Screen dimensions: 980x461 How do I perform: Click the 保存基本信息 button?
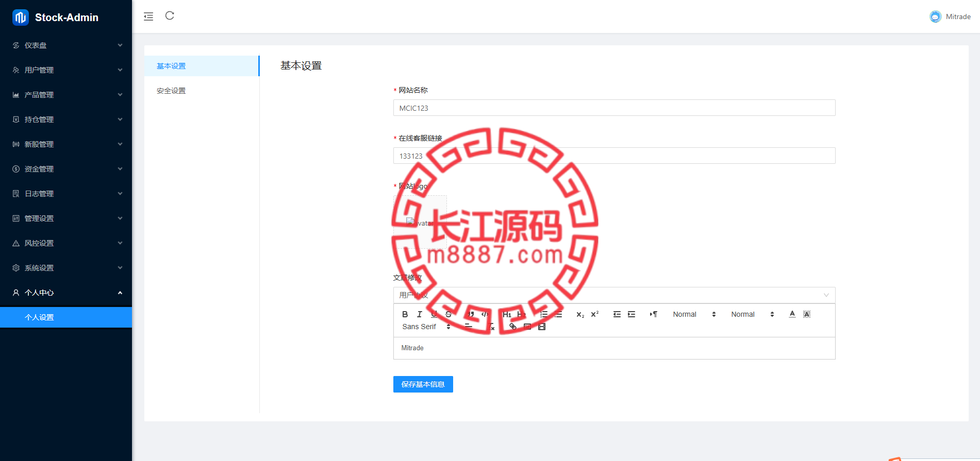[423, 384]
